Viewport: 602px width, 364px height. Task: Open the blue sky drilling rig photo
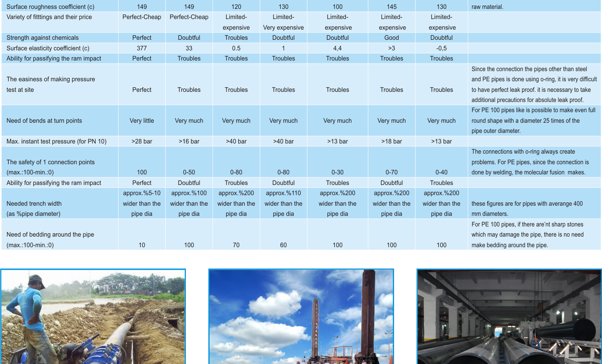point(301,316)
